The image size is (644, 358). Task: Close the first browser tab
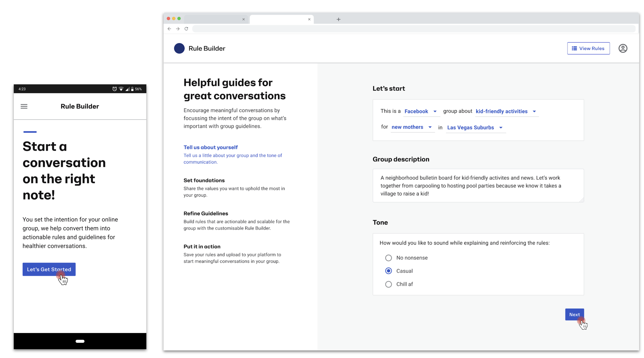click(243, 19)
